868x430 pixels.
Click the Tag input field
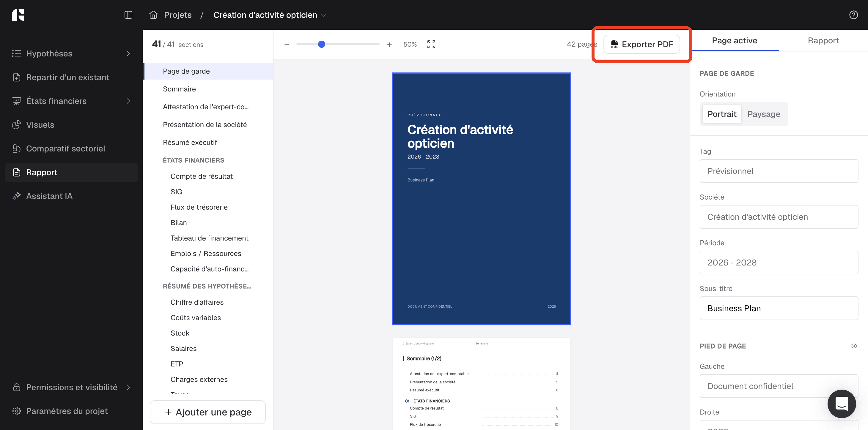[x=779, y=171]
